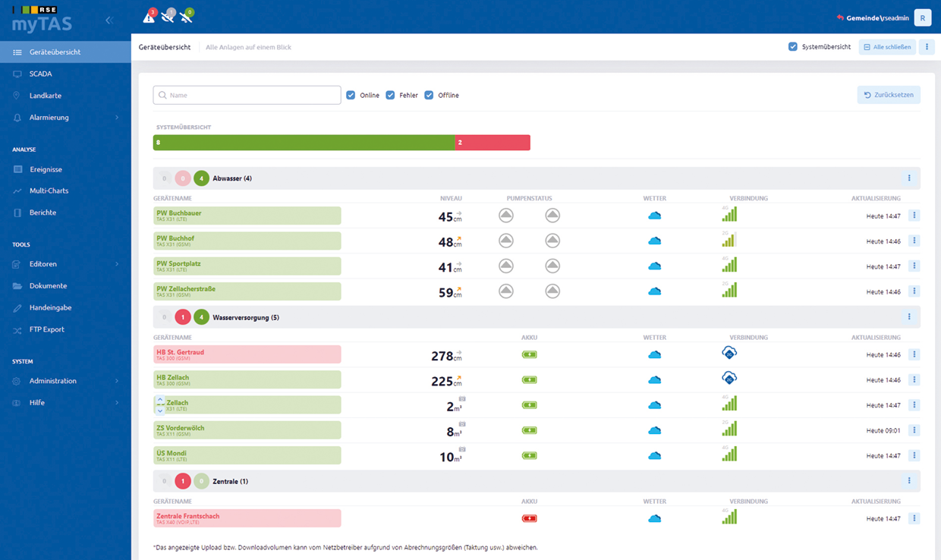Disable the Offline filter checkbox
The image size is (941, 560).
pos(429,95)
